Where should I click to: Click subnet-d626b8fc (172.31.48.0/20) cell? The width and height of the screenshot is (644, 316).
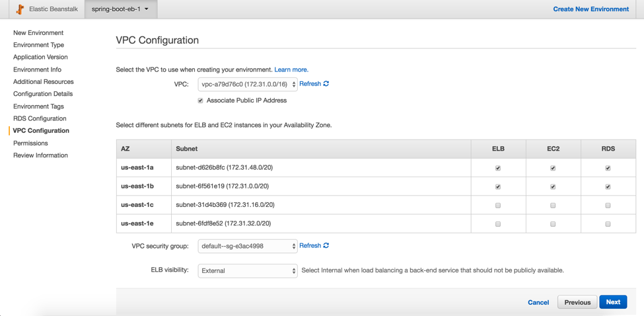coord(321,168)
